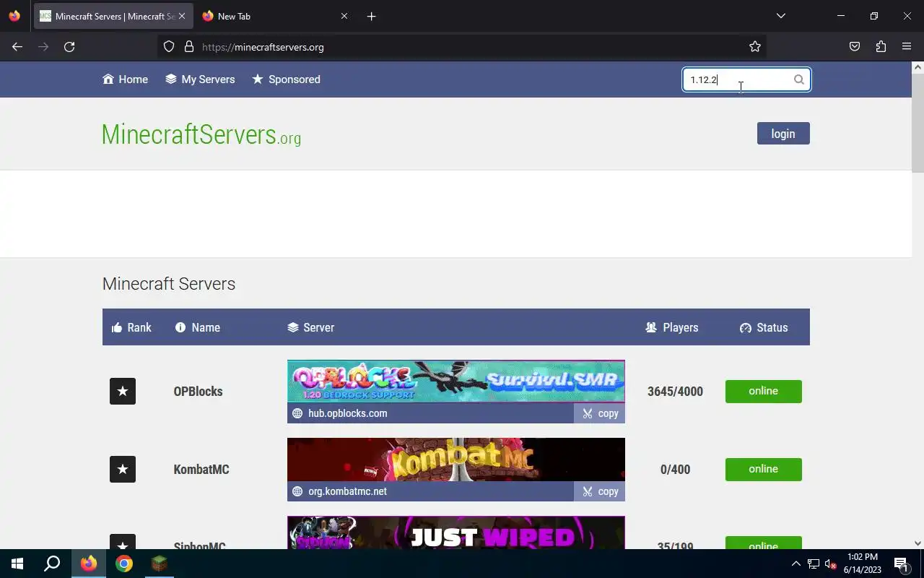The width and height of the screenshot is (924, 578).
Task: Click the site security padlock icon
Action: [x=189, y=47]
